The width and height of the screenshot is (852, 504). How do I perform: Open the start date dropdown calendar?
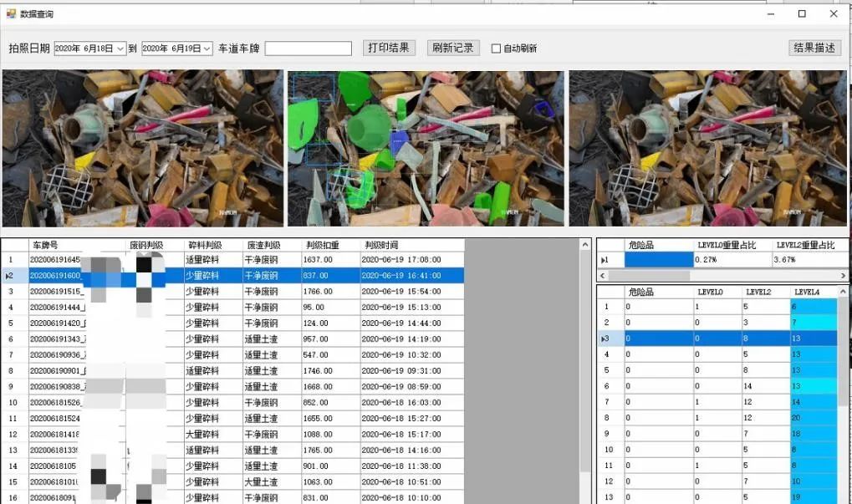120,48
